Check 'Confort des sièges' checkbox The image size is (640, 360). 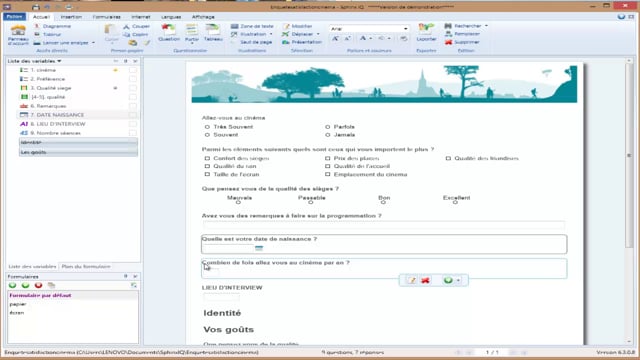[x=207, y=158]
